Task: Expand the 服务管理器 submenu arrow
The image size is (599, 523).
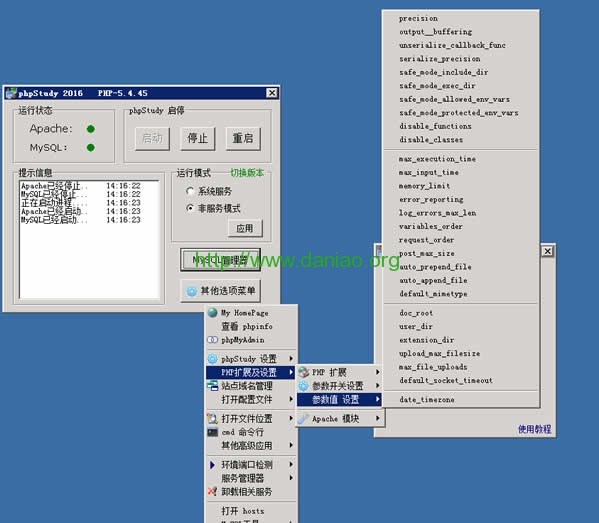Action: (291, 478)
